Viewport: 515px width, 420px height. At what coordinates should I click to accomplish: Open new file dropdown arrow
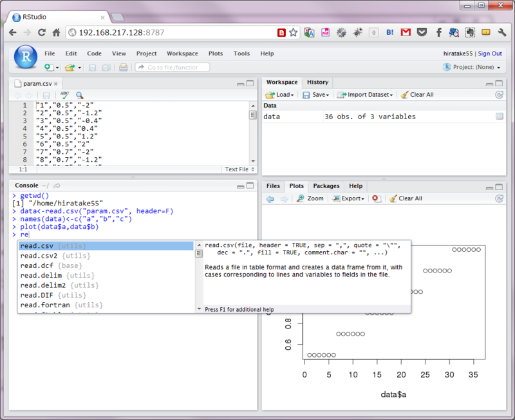(57, 68)
